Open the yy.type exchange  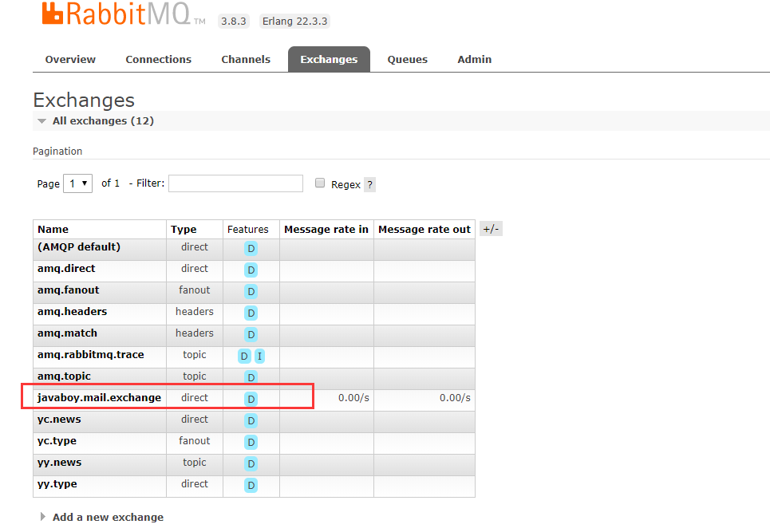[57, 484]
